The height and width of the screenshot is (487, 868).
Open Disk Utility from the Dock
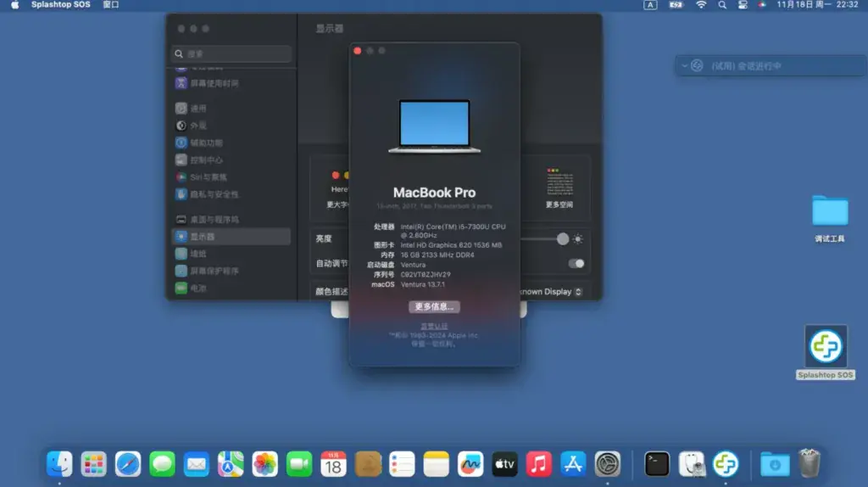(692, 464)
